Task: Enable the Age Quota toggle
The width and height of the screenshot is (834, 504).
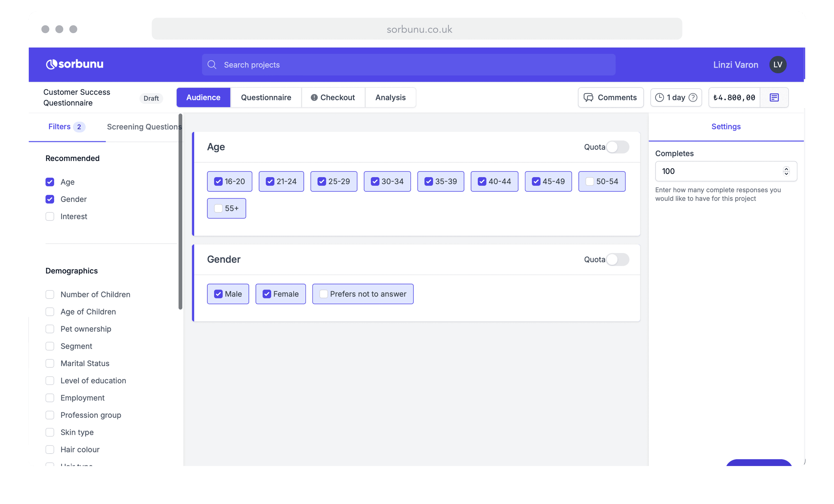Action: point(617,147)
